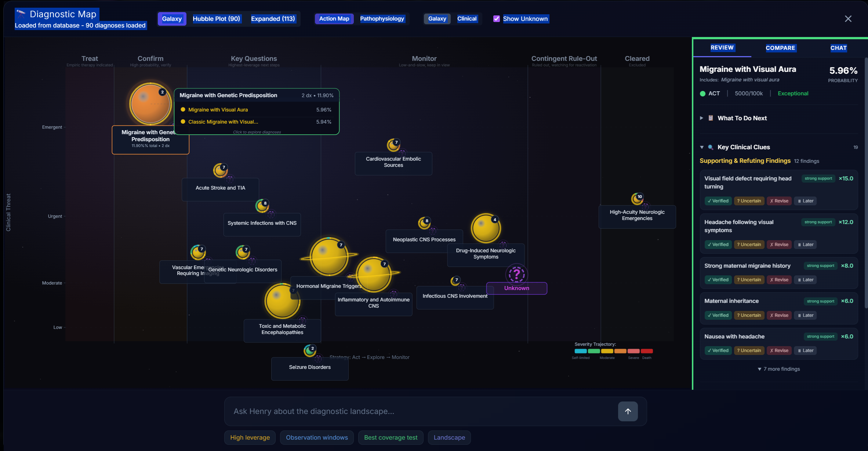
Task: Select the Acute Stroke and TIA planet
Action: [x=220, y=170]
